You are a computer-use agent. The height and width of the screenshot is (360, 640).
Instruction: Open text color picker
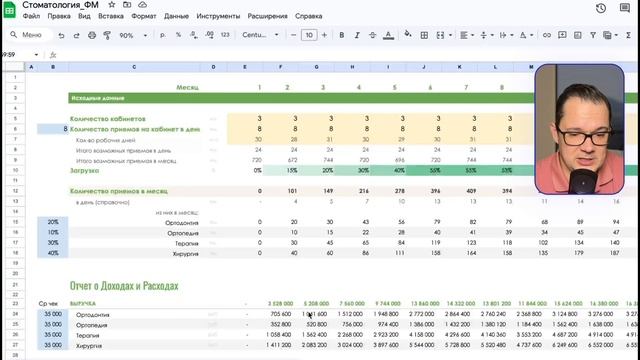click(388, 36)
